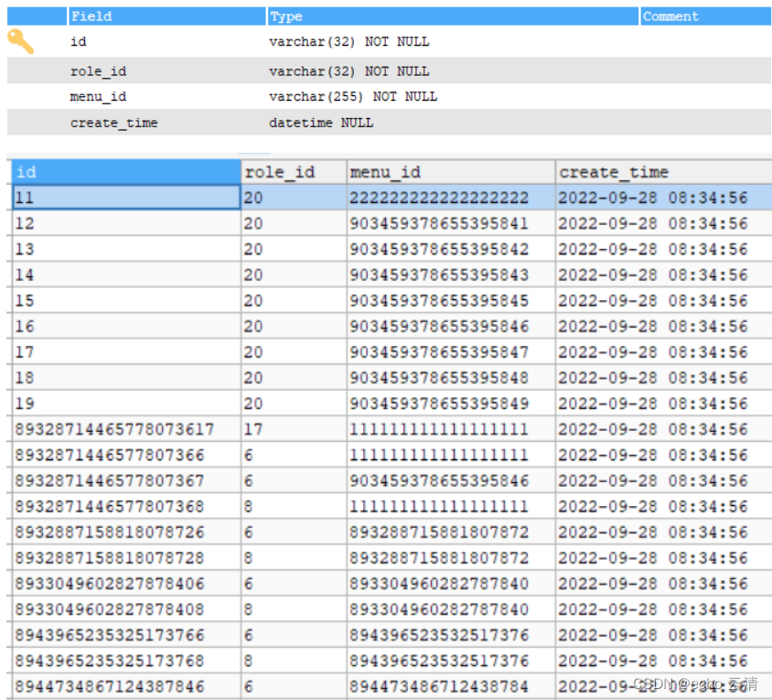Select the cell with id 14
Viewport: 772px width, 700px height.
(126, 275)
